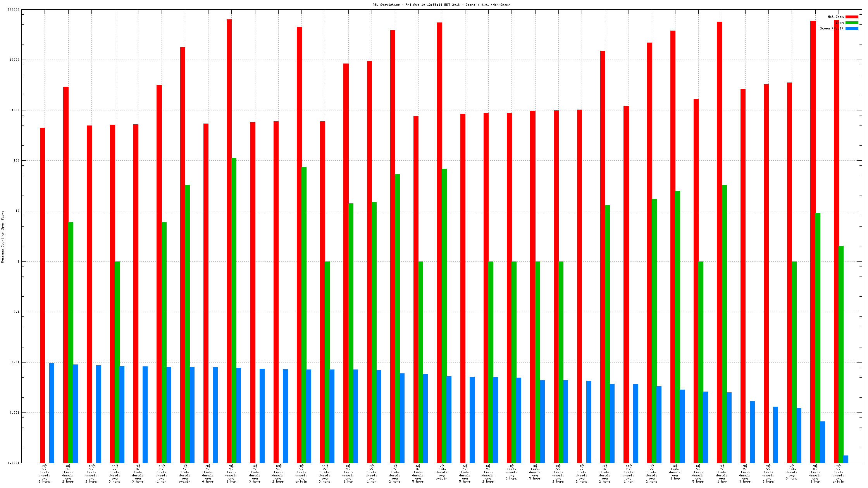The height and width of the screenshot is (488, 868).
Task: Click the RBL Statistics chart title
Action: click(x=441, y=5)
